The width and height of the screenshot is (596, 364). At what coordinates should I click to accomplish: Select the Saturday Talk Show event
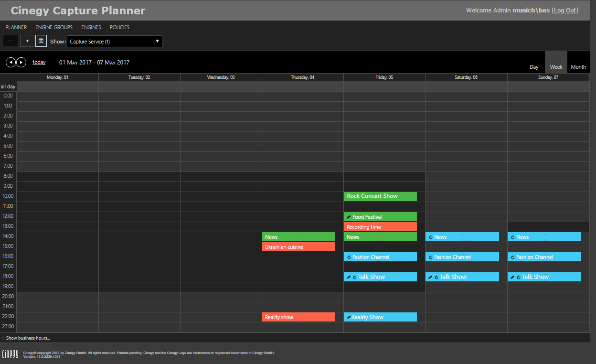point(462,277)
